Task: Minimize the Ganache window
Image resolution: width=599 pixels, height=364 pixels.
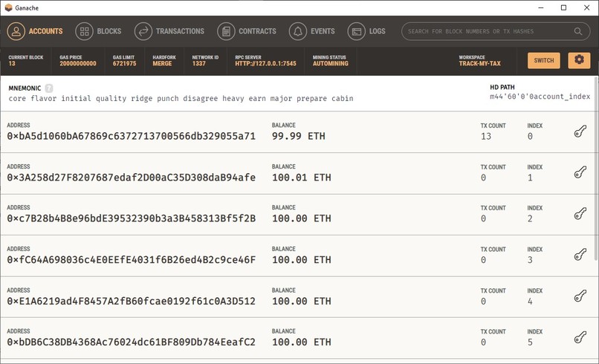Action: pyautogui.click(x=540, y=7)
